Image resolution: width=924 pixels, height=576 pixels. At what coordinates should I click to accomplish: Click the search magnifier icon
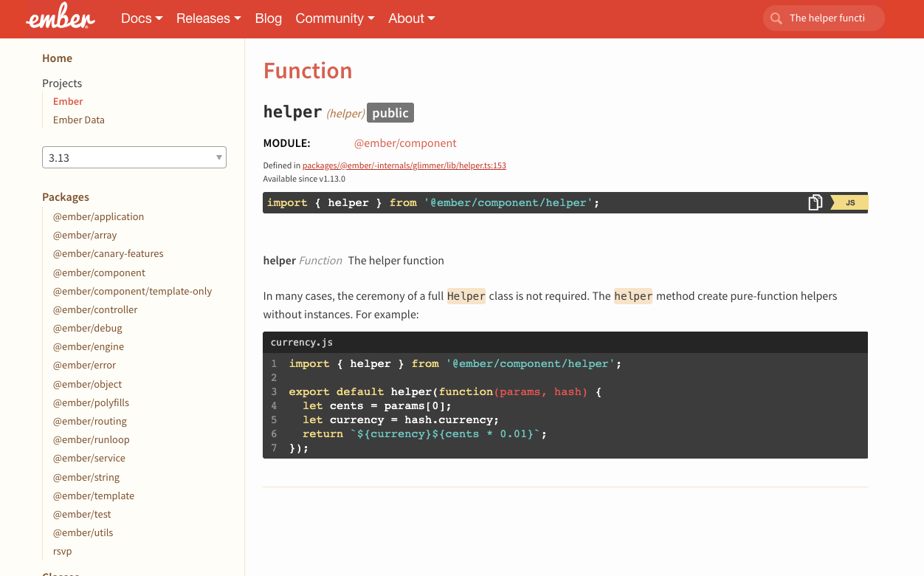tap(776, 18)
